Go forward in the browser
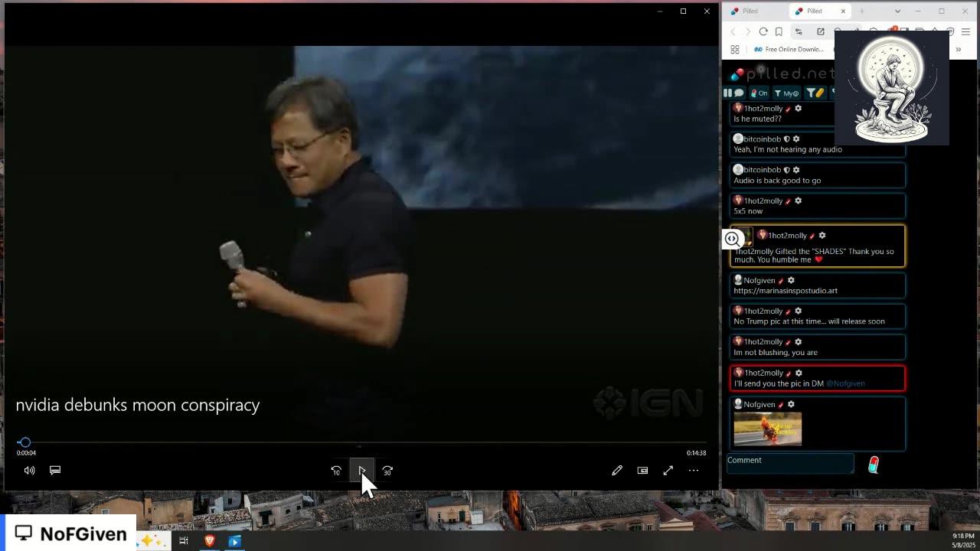This screenshot has height=551, width=980. (x=748, y=31)
